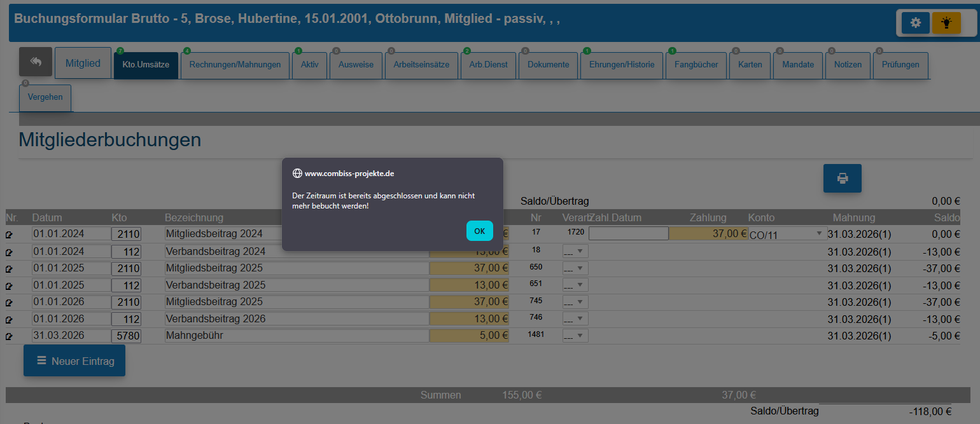Screen dimensions: 980x424
Task: Edit row Verbandsbeitrag 2026 icon
Action: point(9,319)
